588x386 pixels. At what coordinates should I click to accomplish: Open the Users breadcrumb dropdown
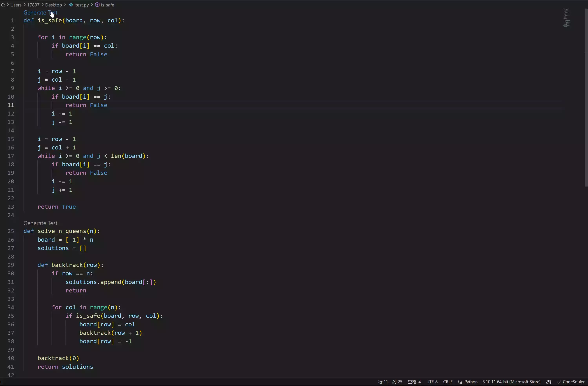[16, 5]
